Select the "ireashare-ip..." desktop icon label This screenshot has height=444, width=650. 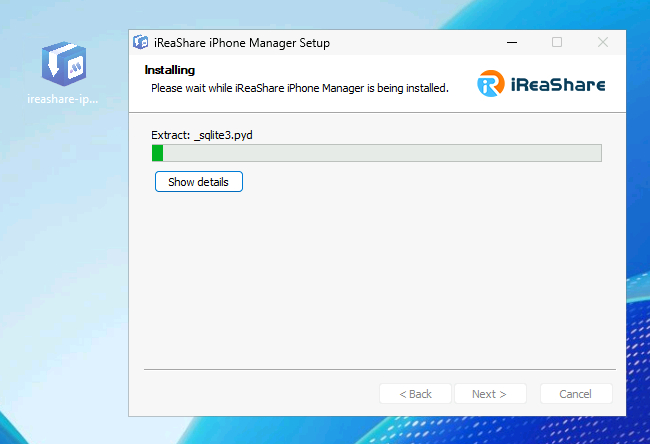coord(63,99)
